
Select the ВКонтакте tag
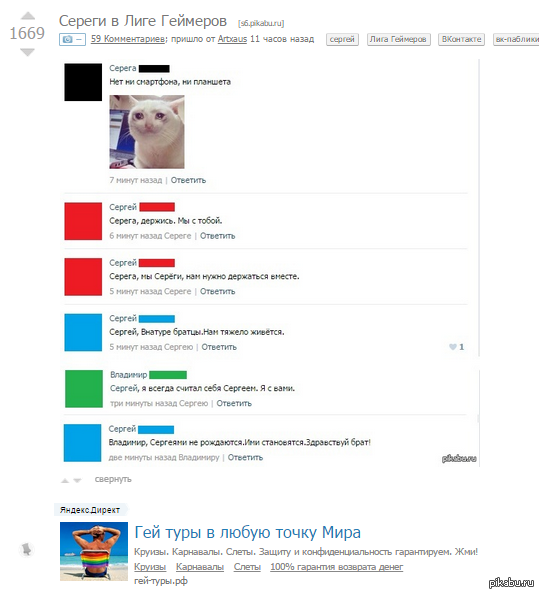(x=461, y=39)
